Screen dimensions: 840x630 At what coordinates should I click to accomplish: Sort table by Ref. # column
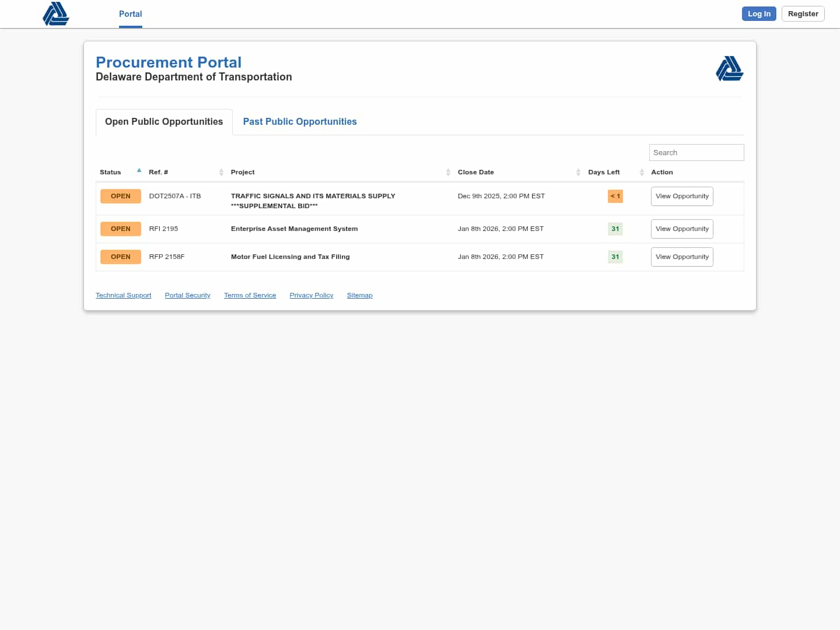159,172
